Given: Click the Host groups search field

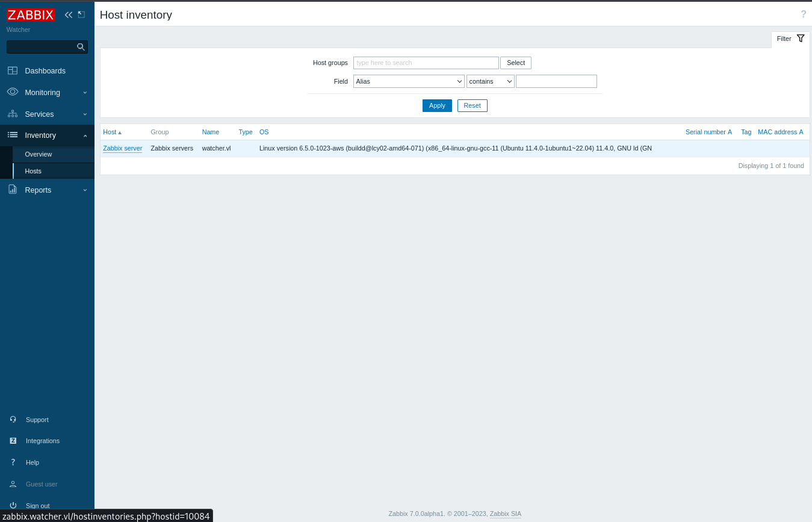Looking at the screenshot, I should (426, 63).
